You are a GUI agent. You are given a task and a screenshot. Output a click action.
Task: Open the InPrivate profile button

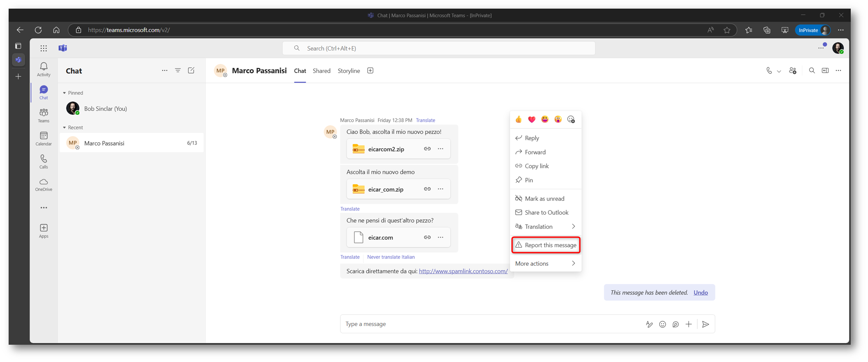(813, 30)
